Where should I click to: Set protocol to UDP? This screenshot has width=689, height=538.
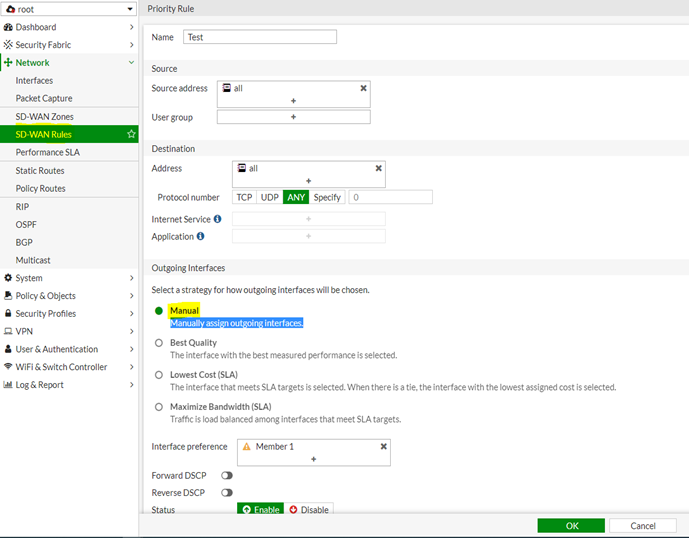(270, 197)
